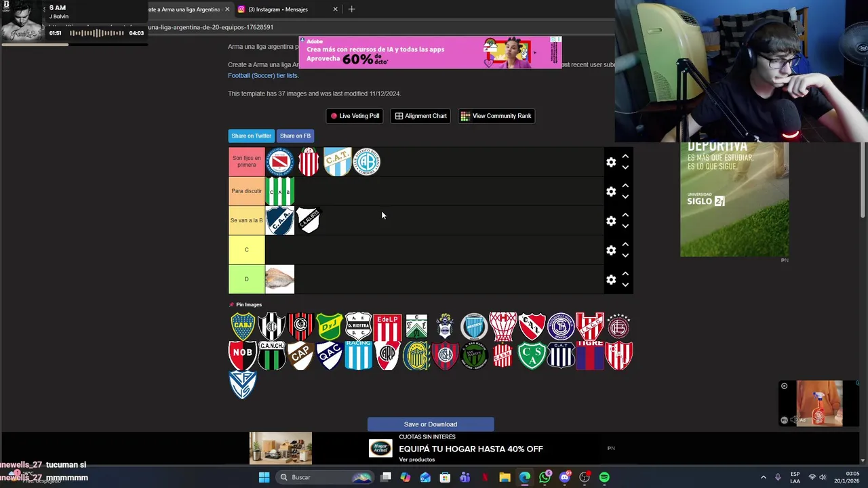Open settings gear for 'Se van a la B' row
Viewport: 868px width, 488px height.
pyautogui.click(x=611, y=221)
